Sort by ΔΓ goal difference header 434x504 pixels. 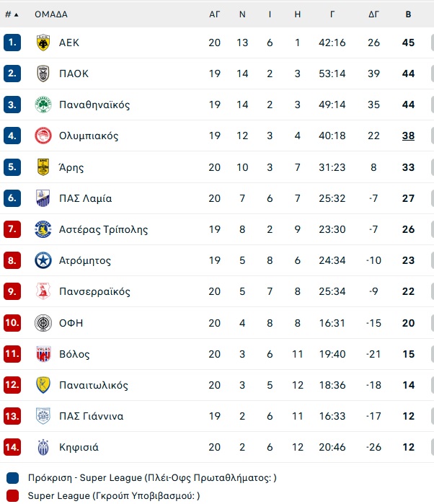click(373, 14)
